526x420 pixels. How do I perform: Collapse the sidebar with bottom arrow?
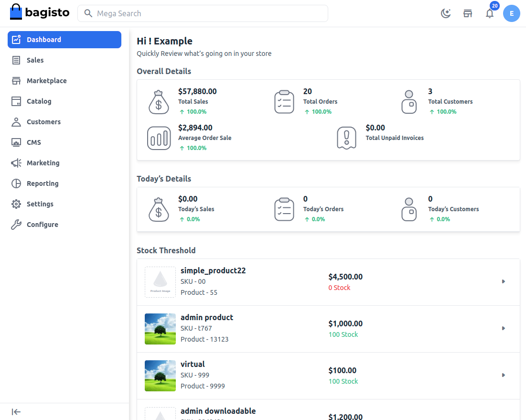click(16, 411)
